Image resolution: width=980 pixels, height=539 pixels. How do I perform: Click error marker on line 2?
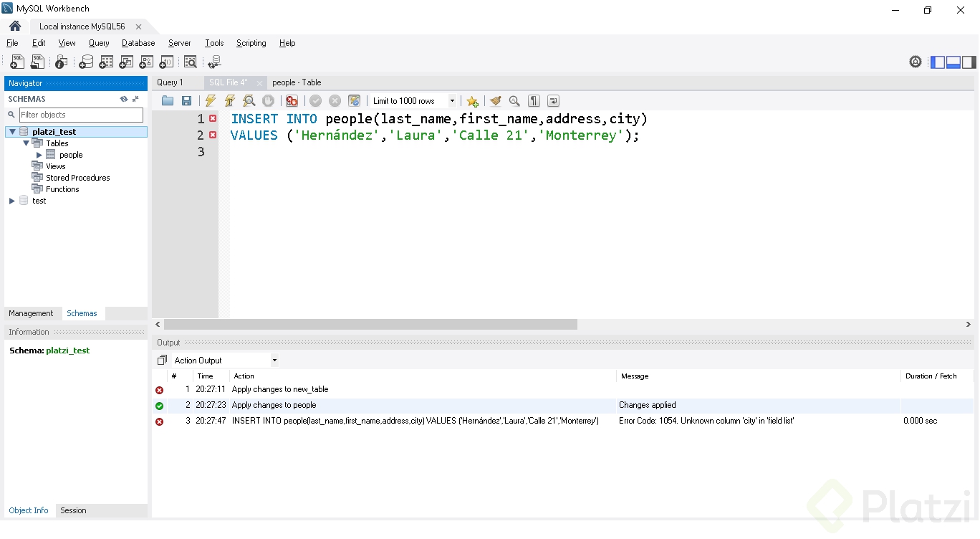(x=213, y=135)
